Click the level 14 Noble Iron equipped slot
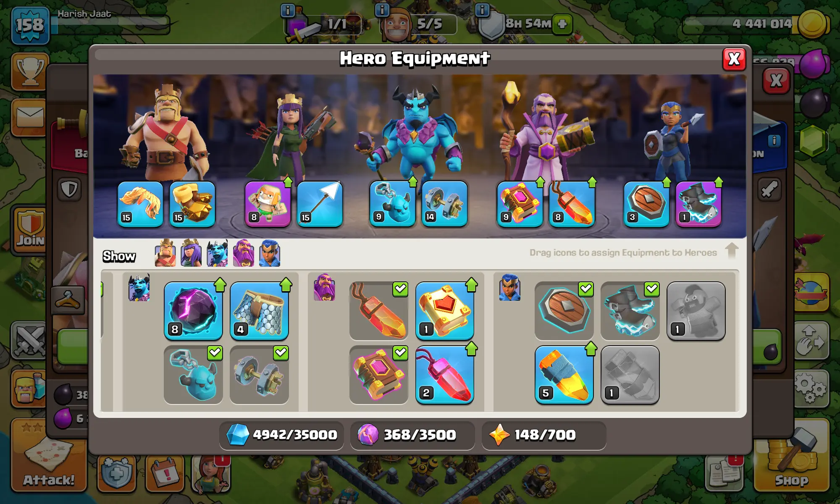Viewport: 840px width, 504px height. pyautogui.click(x=444, y=204)
